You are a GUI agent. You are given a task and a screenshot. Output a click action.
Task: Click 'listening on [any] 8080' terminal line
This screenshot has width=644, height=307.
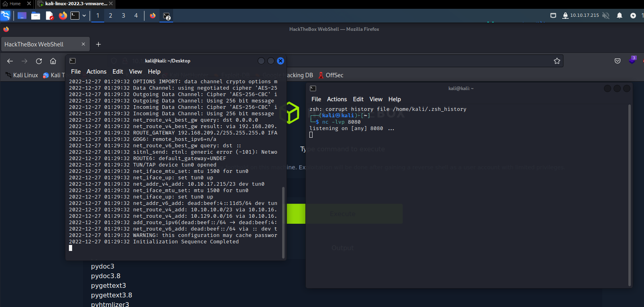click(x=352, y=128)
